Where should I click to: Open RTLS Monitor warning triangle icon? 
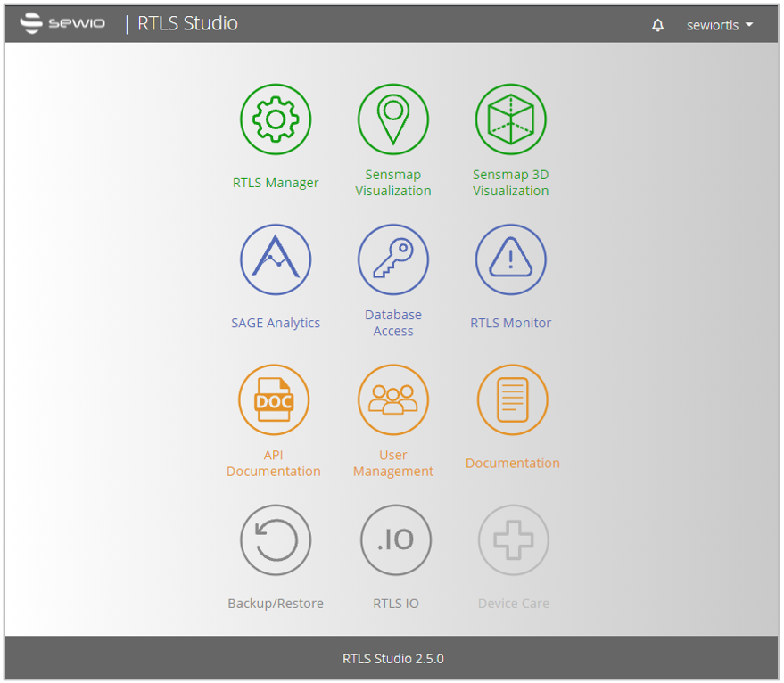pyautogui.click(x=510, y=259)
